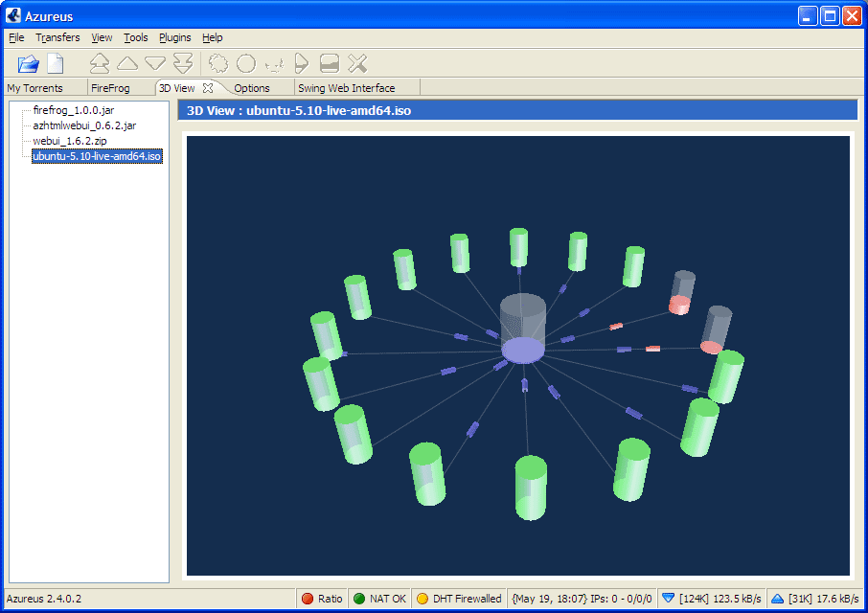Select azhtmlwebui_0.6.2.jar in the list
This screenshot has width=868, height=613.
tap(84, 125)
